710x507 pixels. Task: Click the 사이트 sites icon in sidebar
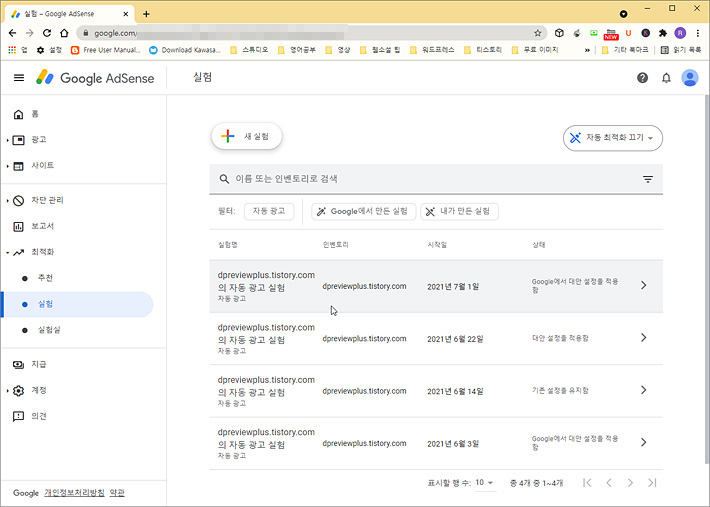18,166
